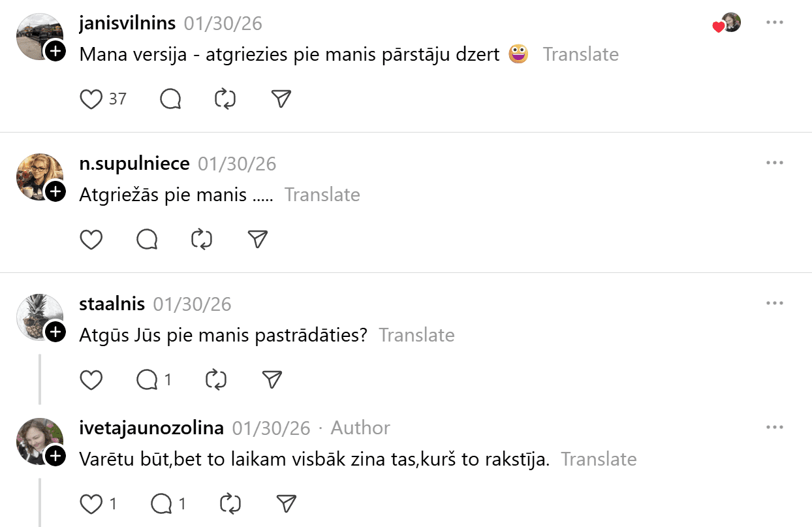Translate janisvilnins's comment
The width and height of the screenshot is (812, 527).
click(580, 54)
